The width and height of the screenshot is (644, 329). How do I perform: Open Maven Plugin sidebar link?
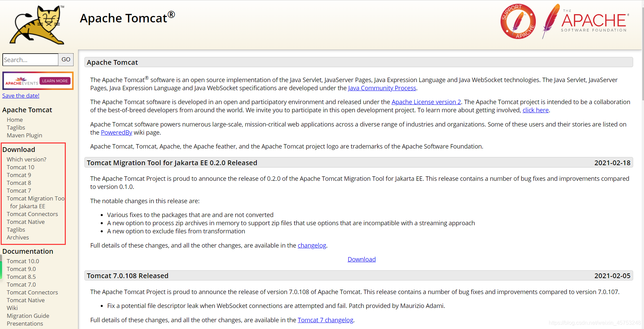24,135
